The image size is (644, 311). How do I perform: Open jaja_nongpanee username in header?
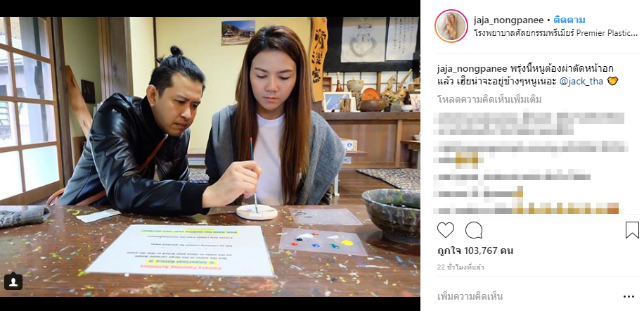[508, 20]
